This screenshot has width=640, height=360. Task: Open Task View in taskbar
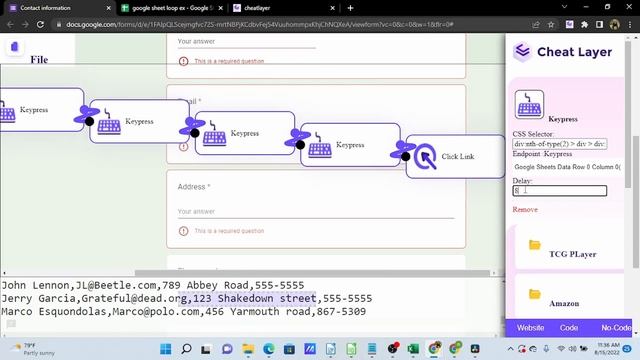(207, 349)
